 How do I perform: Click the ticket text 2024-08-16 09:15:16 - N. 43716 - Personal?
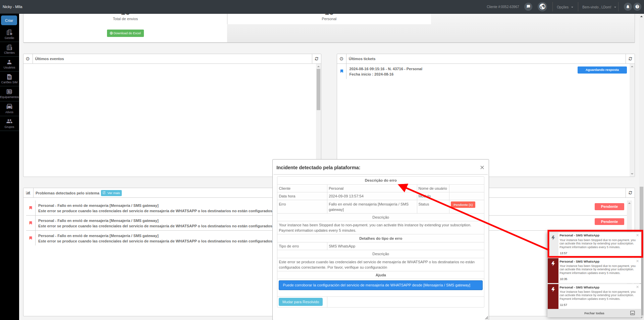point(386,69)
